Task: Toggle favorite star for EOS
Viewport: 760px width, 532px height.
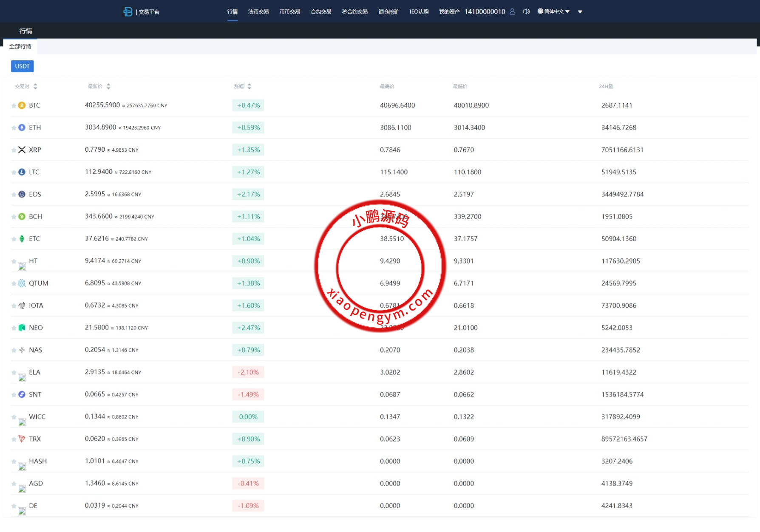Action: tap(14, 195)
